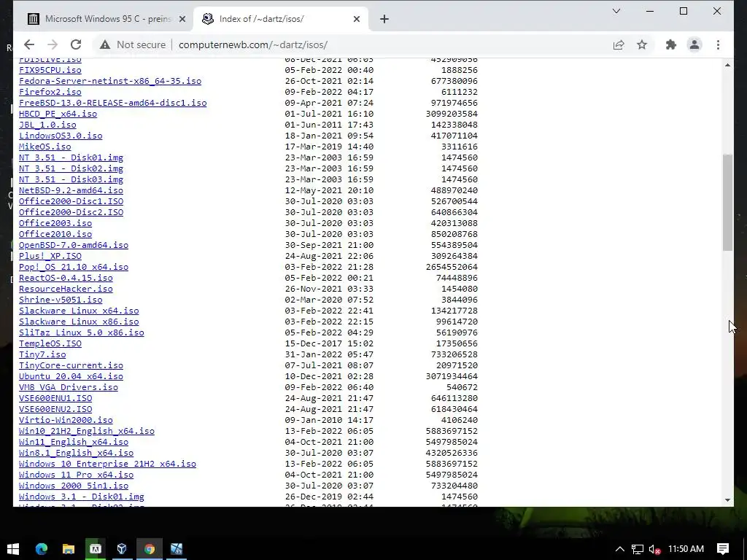
Task: Go back to the previous page
Action: 29,44
